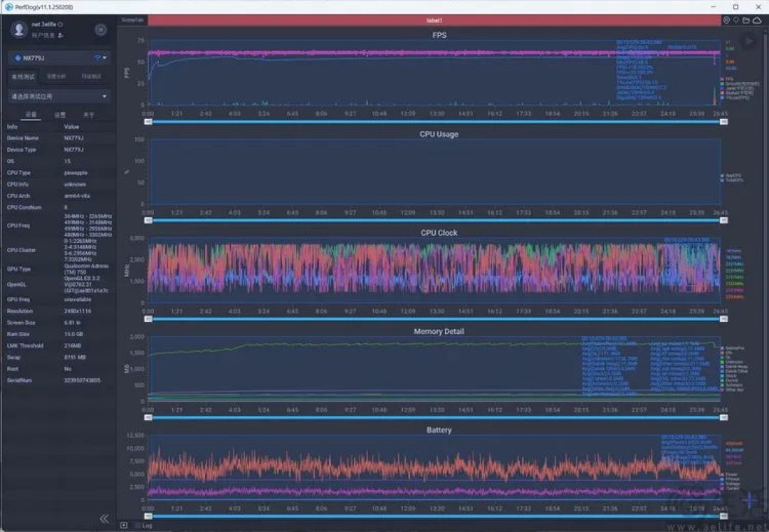Open the round settings icon beside username
Screen dimensions: 769x532
[100, 30]
